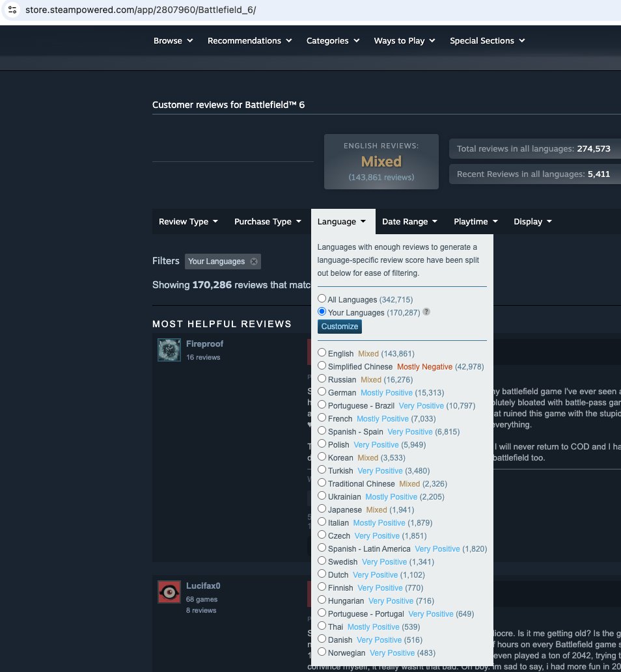Screen dimensions: 621x672
Task: Open the Your Languages help question mark
Action: 426,312
